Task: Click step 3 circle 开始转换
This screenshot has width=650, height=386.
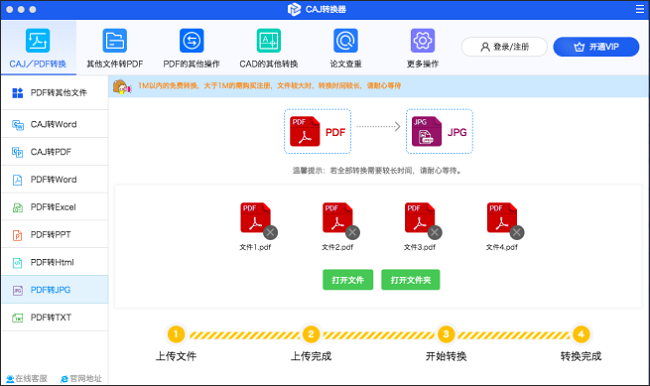Action: [x=446, y=334]
